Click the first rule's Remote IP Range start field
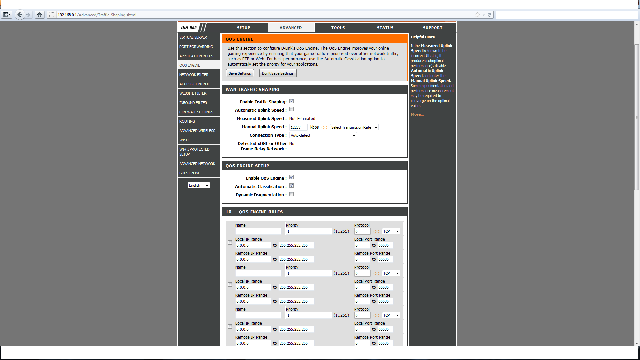Viewport: 640px width, 360px height. click(253, 260)
